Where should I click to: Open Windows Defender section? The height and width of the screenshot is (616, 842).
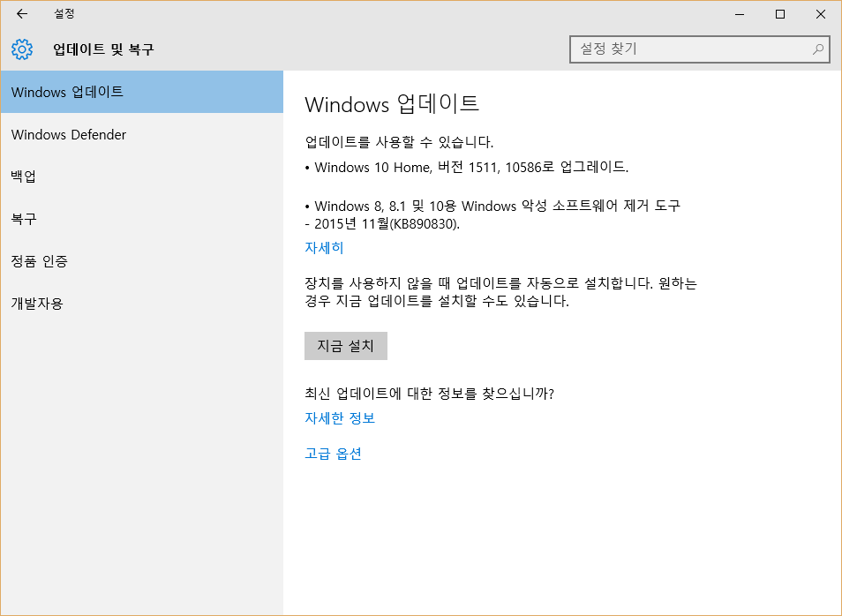(142, 134)
